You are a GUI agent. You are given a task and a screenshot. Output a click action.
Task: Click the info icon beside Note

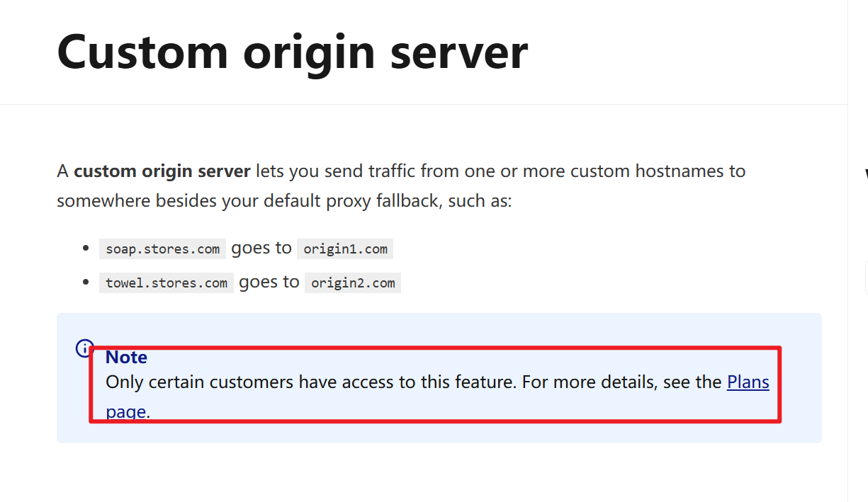(84, 348)
